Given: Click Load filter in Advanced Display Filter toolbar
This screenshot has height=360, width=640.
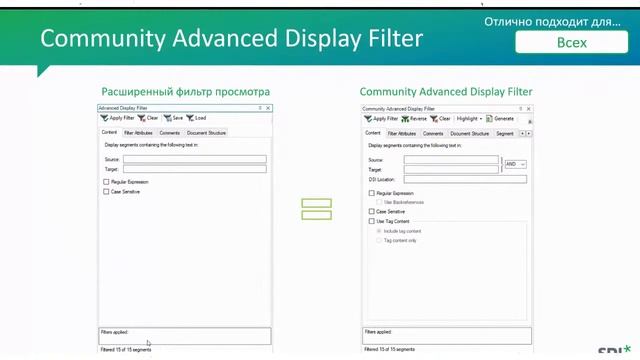Looking at the screenshot, I should 196,118.
